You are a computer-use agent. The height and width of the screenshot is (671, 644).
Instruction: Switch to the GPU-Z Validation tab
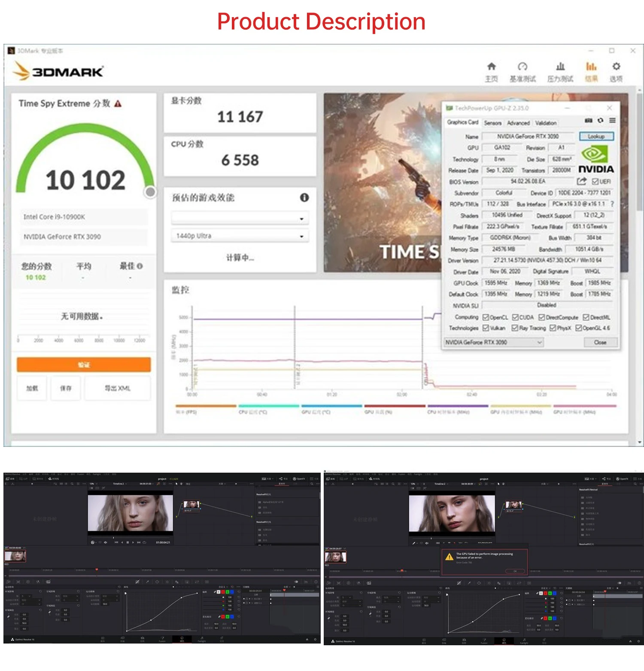546,123
